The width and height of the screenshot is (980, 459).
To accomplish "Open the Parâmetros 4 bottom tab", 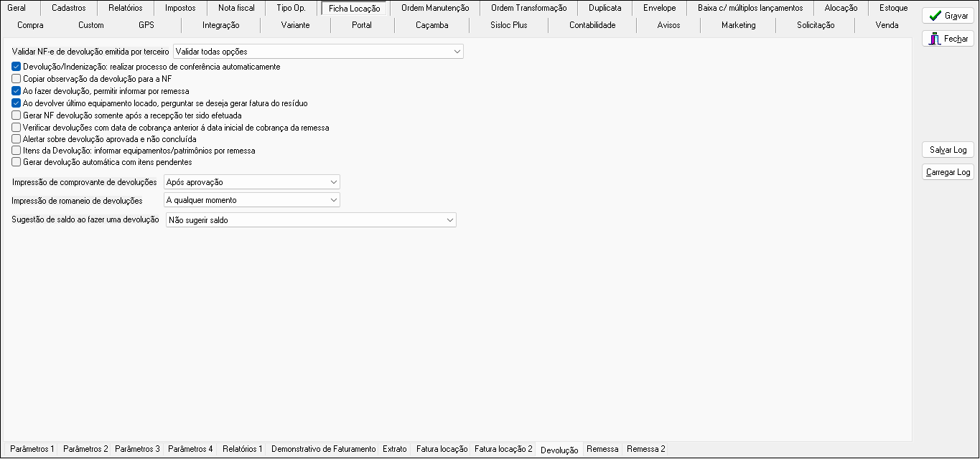I will click(x=190, y=449).
